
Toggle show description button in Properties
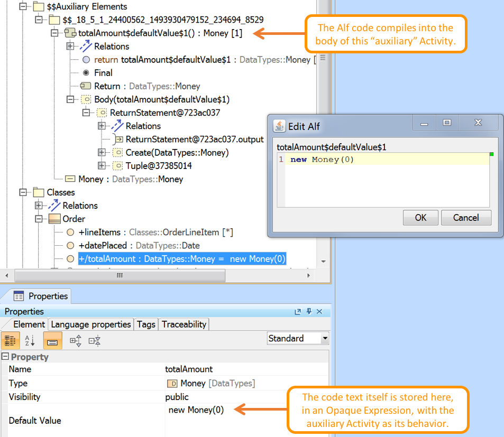click(x=52, y=340)
